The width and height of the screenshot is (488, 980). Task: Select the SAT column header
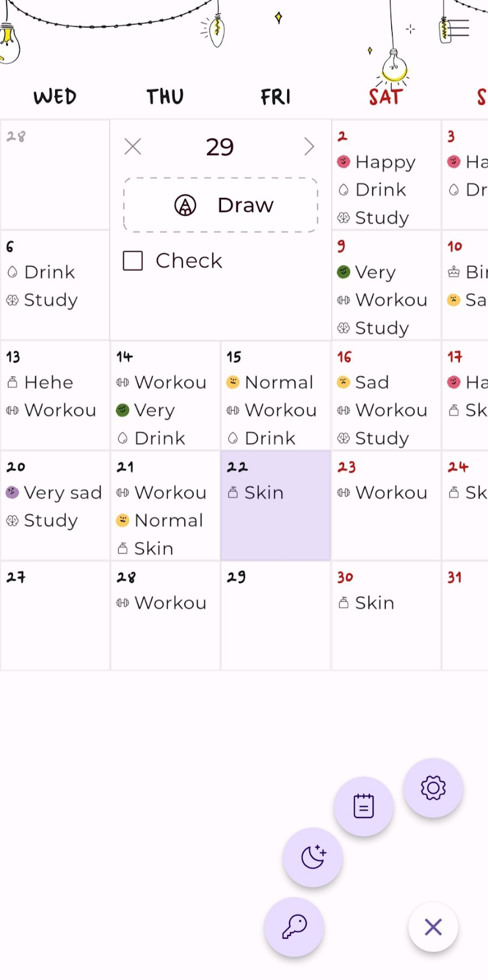[385, 97]
